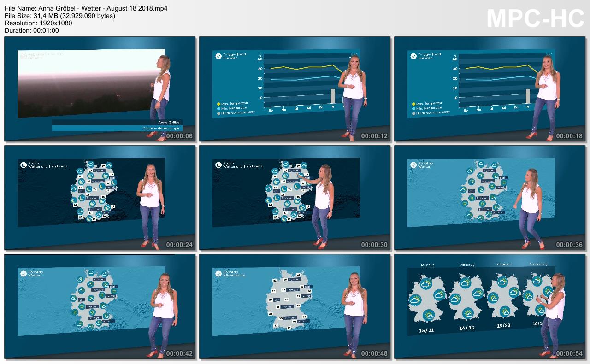This screenshot has height=364, width=590.
Task: Click the Anna Gröbel name caption in the first frame
Action: [170, 122]
